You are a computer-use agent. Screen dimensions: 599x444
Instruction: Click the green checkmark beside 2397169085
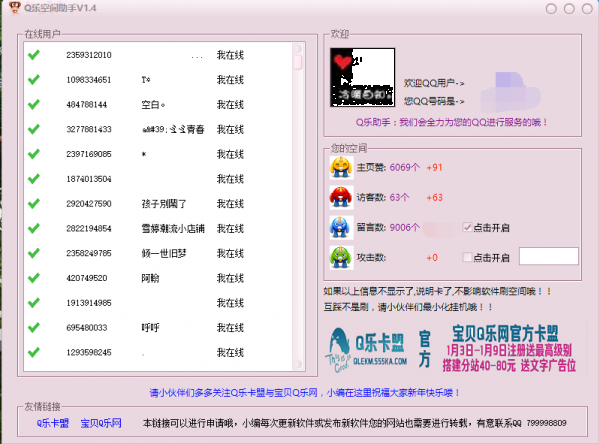pos(34,154)
